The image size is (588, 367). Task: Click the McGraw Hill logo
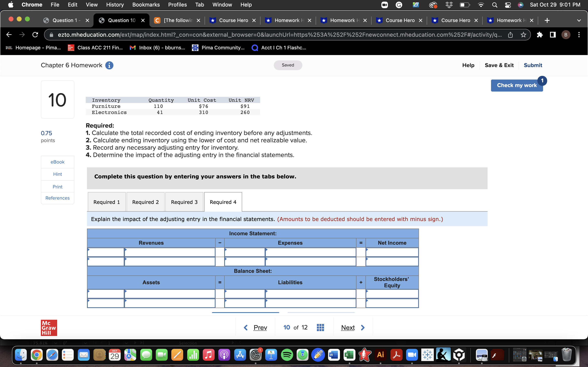[49, 327]
